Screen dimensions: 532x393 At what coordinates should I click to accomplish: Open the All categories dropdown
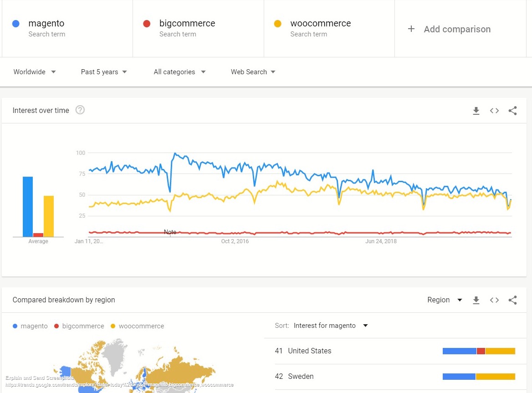tap(179, 72)
